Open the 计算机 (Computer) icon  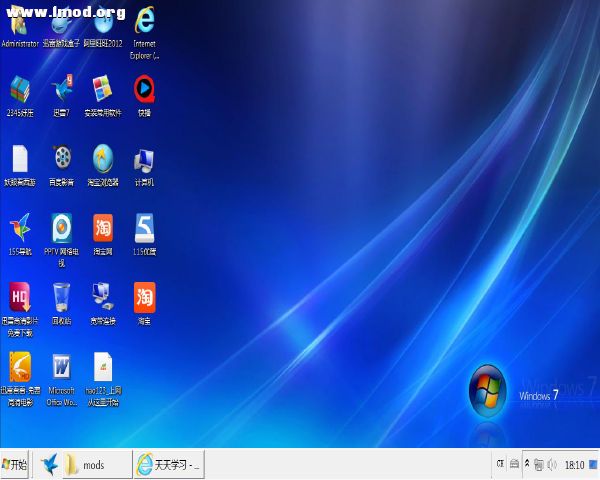tap(145, 158)
